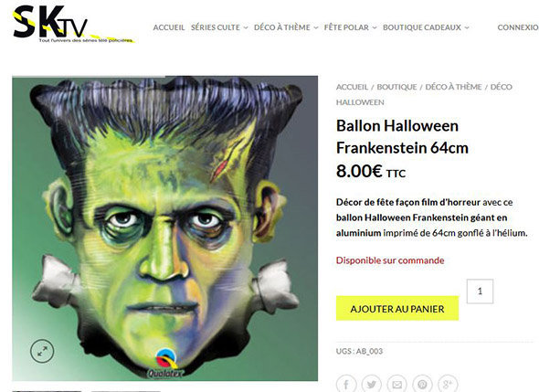Click the Frankenstein balloon product image
Screen dimensions: 539x392
[165, 228]
